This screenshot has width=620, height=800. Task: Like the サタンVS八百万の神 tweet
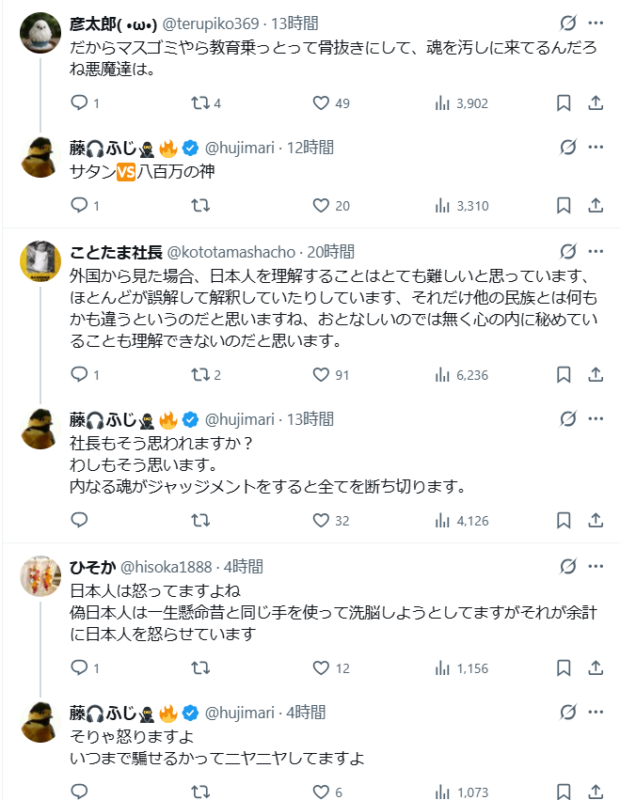coord(321,206)
